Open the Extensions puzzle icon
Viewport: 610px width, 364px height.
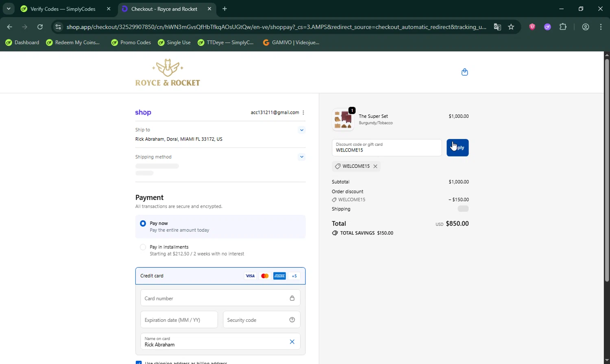pyautogui.click(x=563, y=27)
